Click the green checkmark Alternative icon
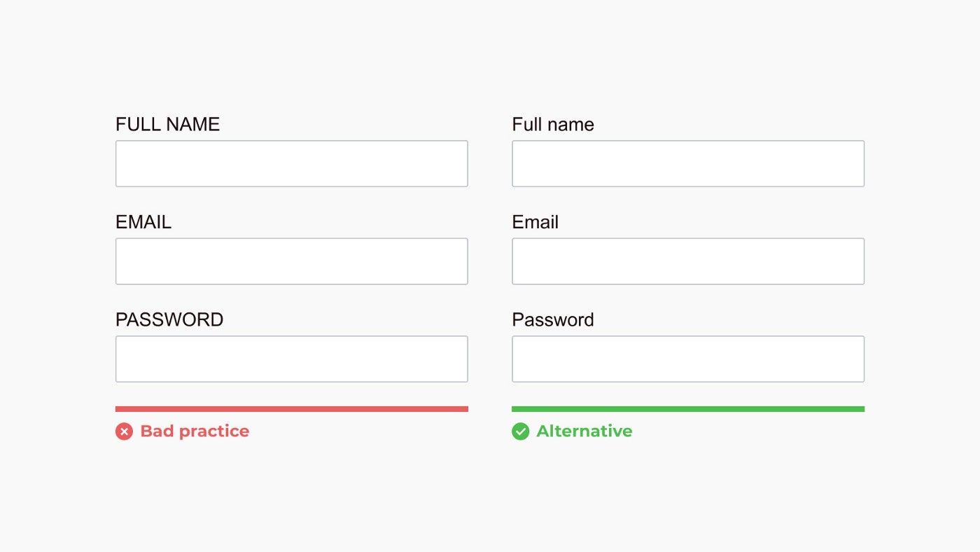 [x=520, y=432]
